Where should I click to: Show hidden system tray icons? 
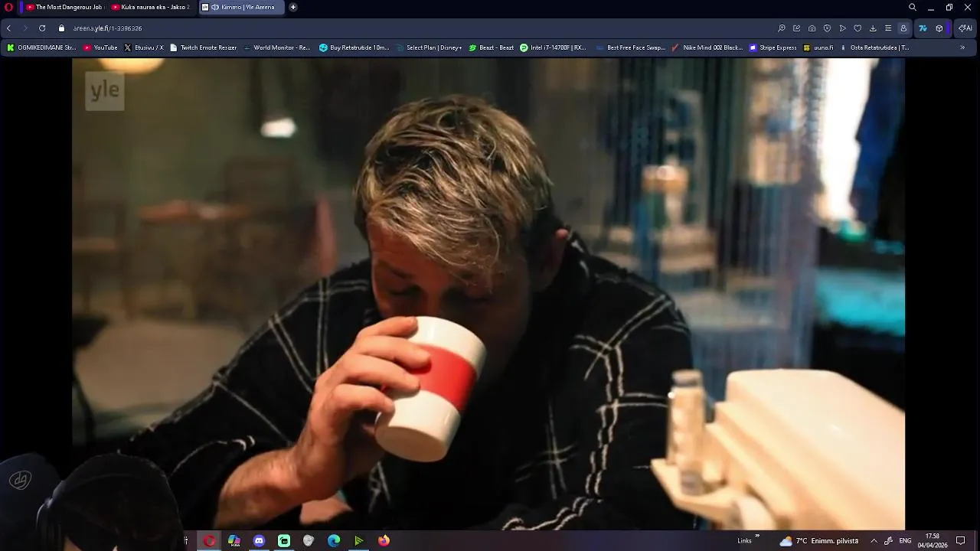[874, 541]
